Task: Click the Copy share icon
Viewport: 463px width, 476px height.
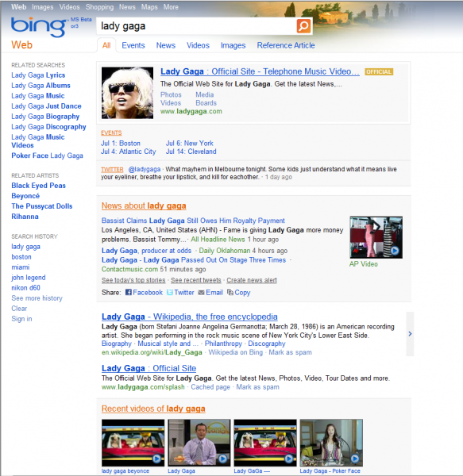Action: [230, 292]
